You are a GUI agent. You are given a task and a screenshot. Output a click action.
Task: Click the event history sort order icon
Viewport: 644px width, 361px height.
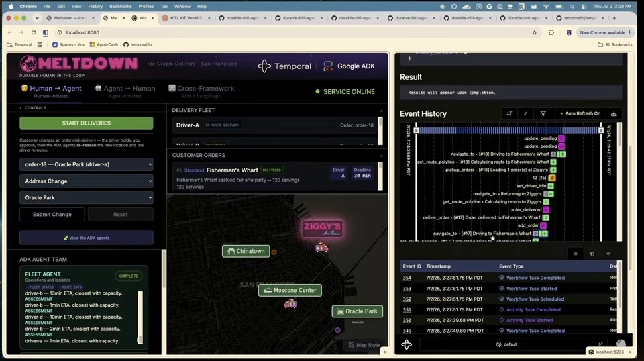coord(509,114)
